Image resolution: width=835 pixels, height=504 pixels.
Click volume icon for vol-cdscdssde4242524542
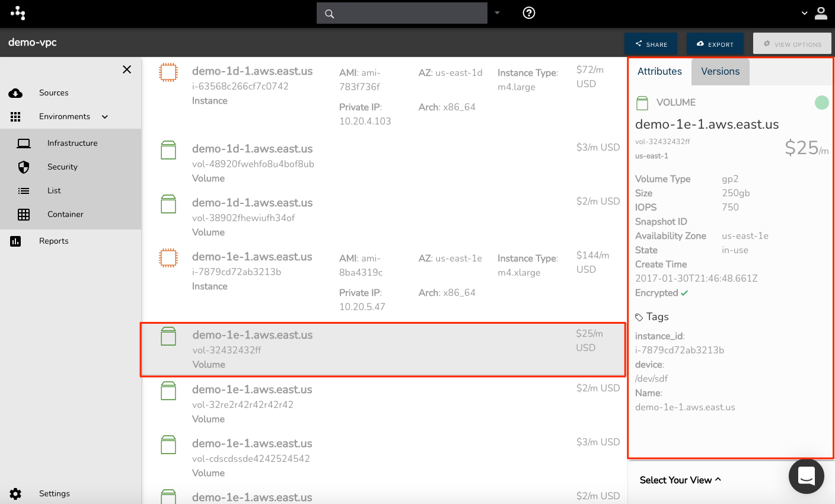pos(168,445)
